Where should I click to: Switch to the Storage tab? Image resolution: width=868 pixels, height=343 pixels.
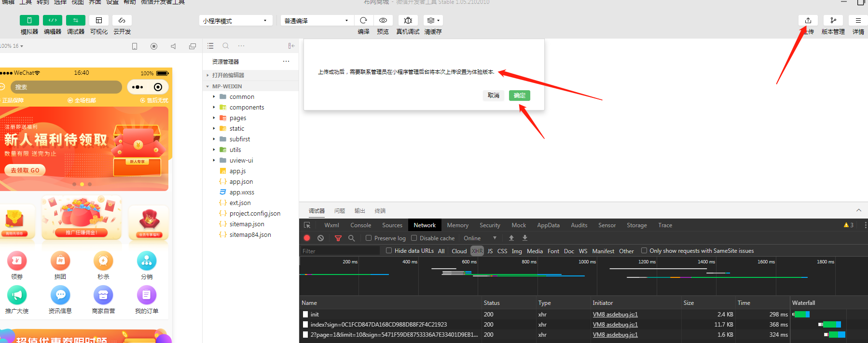[x=637, y=225]
